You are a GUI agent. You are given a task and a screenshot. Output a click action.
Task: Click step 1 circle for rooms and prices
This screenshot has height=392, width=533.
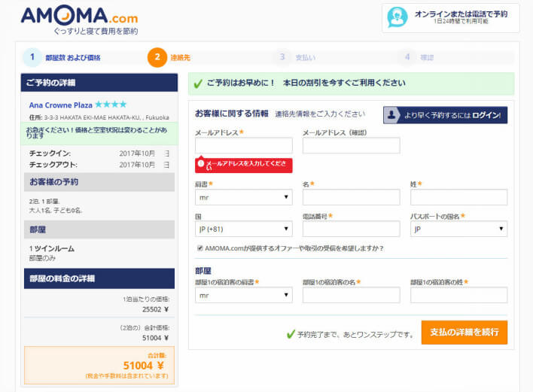click(x=32, y=57)
